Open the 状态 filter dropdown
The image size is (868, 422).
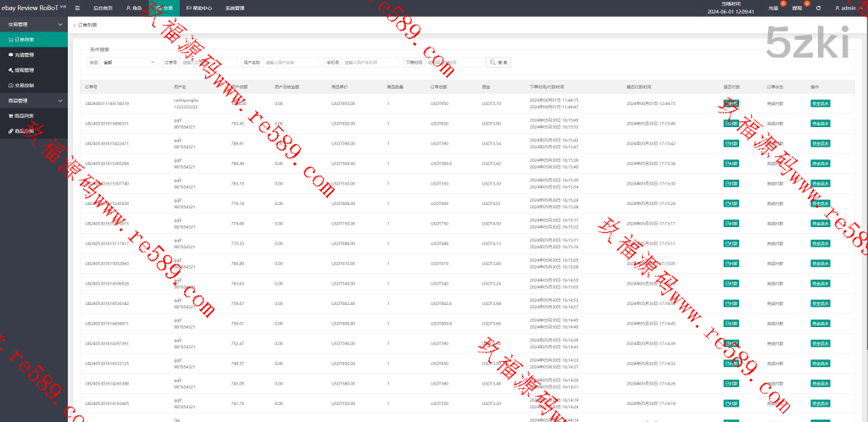(x=129, y=62)
